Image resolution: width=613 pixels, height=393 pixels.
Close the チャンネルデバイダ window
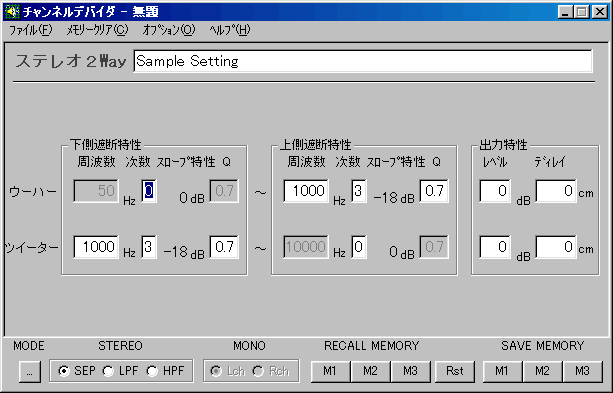pos(599,12)
